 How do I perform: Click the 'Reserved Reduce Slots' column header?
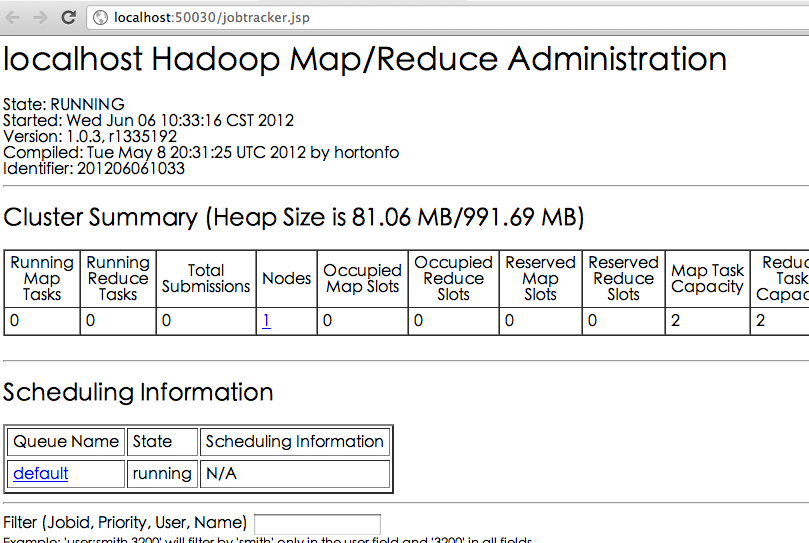tap(624, 279)
